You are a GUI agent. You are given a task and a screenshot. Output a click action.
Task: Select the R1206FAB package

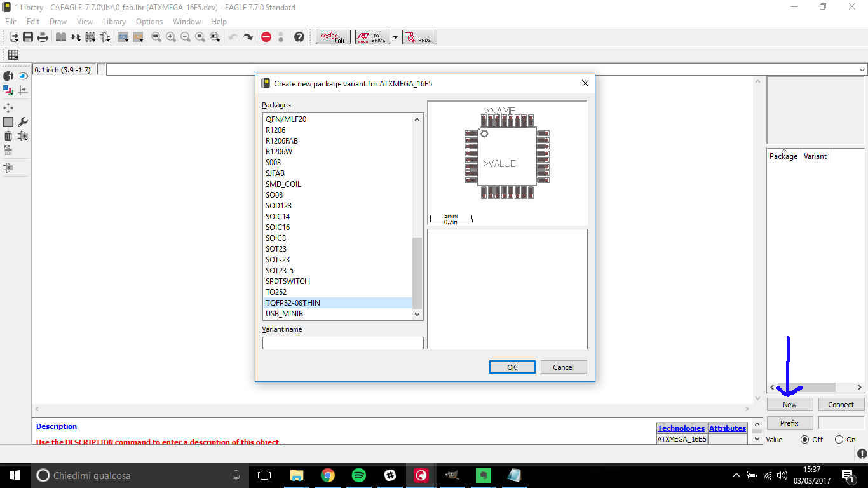[337, 141]
